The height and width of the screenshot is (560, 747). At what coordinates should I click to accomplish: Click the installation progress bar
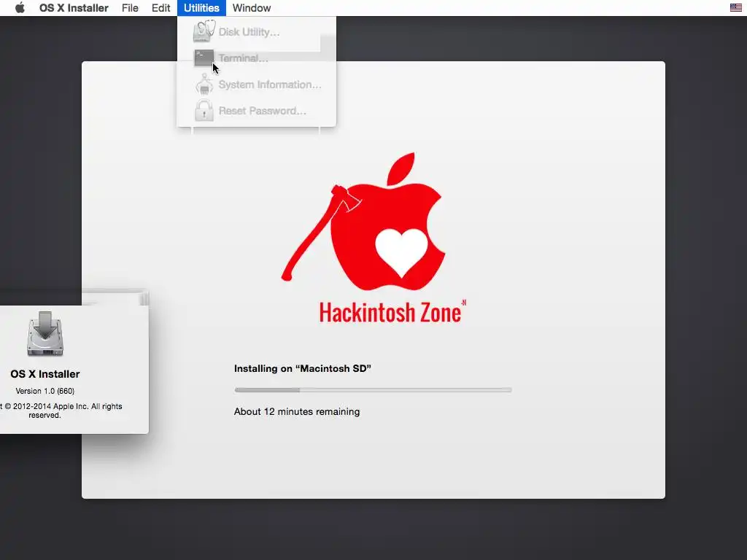[x=373, y=390]
